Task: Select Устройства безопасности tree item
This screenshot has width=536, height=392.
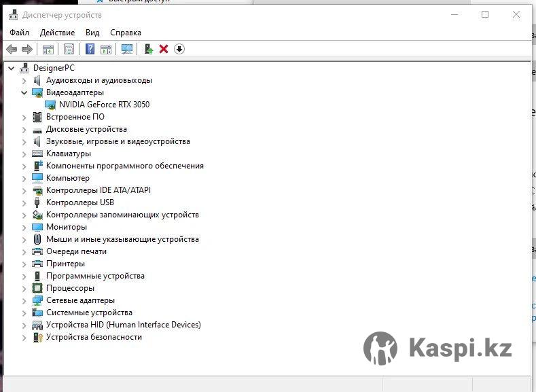Action: (94, 337)
